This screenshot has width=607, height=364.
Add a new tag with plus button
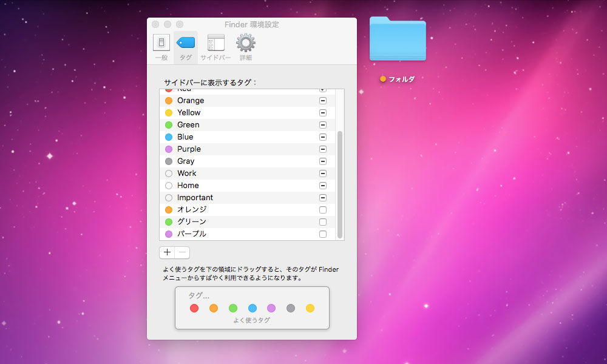tap(168, 252)
